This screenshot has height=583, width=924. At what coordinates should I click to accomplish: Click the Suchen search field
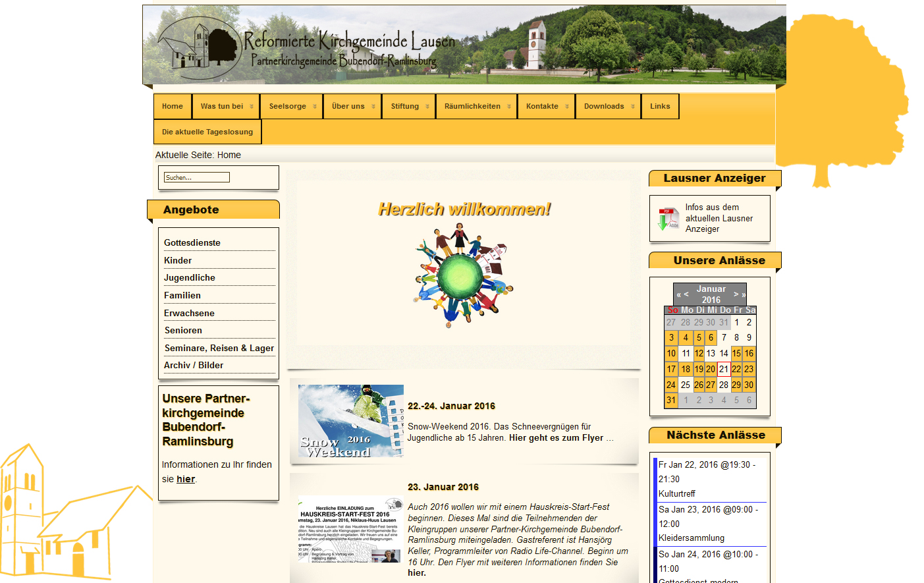click(197, 177)
